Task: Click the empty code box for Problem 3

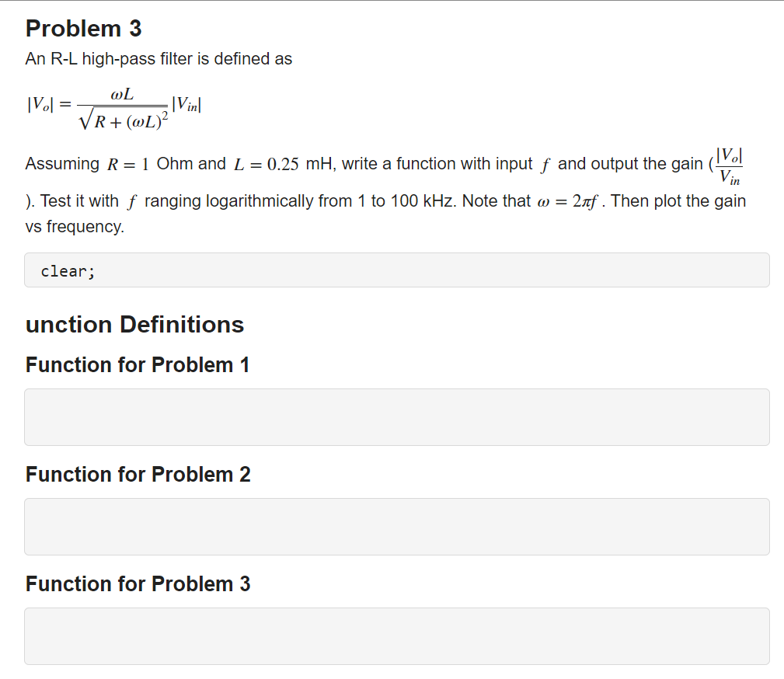Action: (x=396, y=636)
